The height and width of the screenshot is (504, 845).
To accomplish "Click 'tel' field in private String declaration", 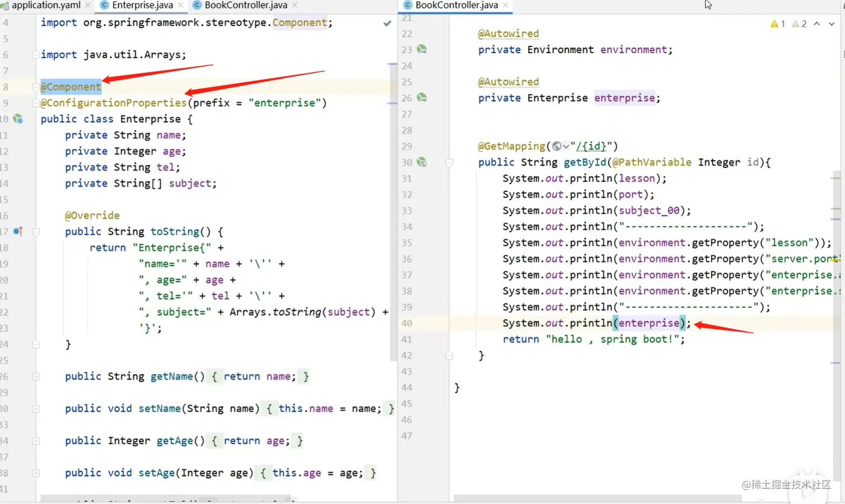I will tap(165, 167).
